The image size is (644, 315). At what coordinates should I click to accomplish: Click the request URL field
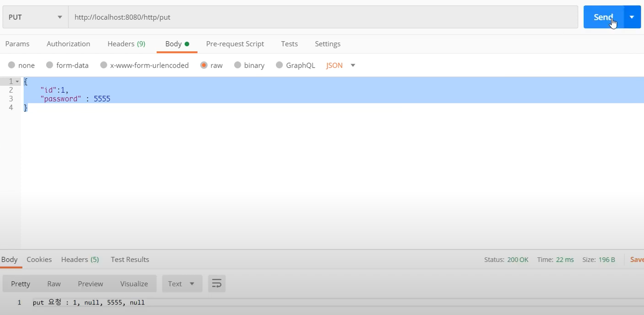(x=323, y=17)
